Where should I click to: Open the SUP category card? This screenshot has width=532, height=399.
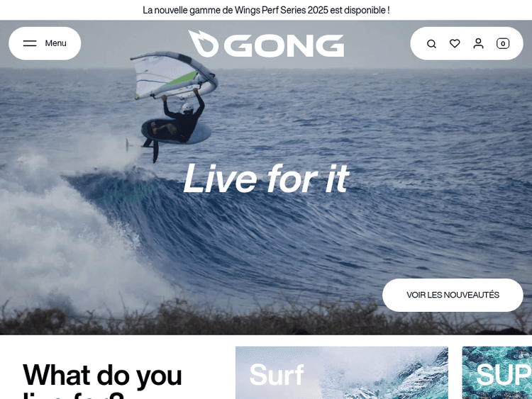coord(497,373)
